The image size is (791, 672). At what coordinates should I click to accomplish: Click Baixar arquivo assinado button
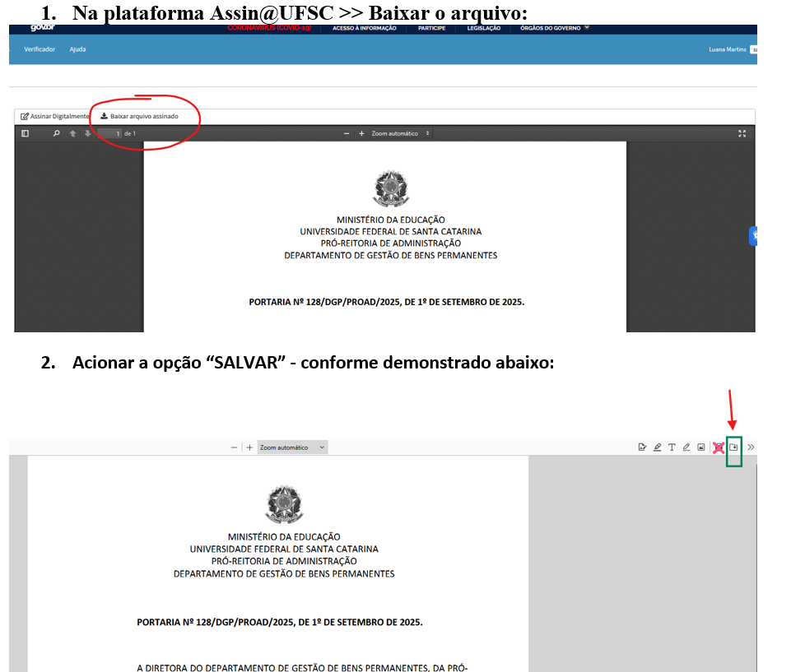click(138, 116)
